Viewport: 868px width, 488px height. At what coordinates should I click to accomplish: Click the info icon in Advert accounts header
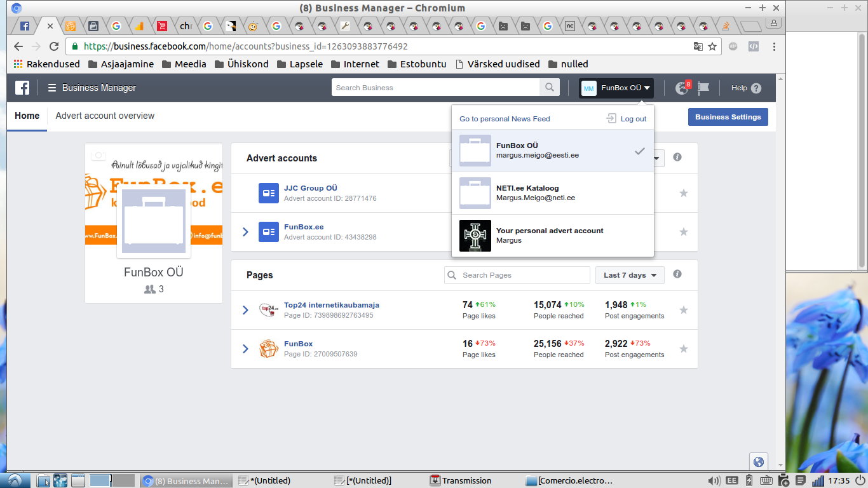pos(677,157)
